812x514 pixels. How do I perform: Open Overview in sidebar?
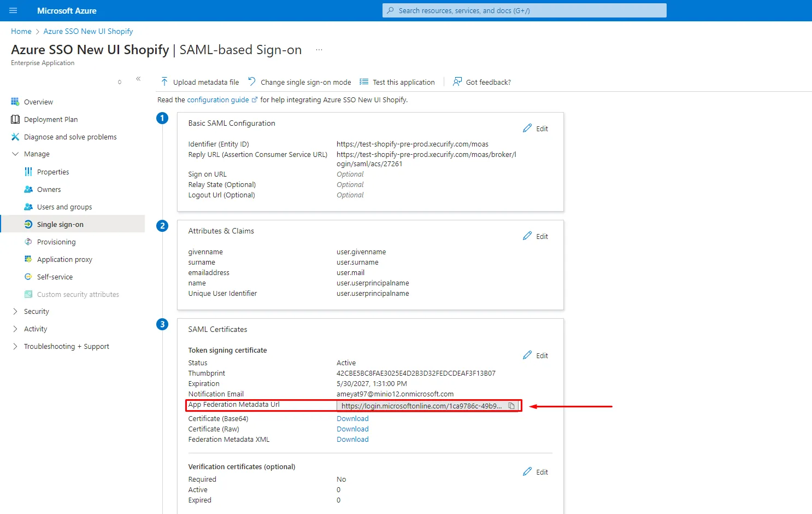tap(38, 102)
